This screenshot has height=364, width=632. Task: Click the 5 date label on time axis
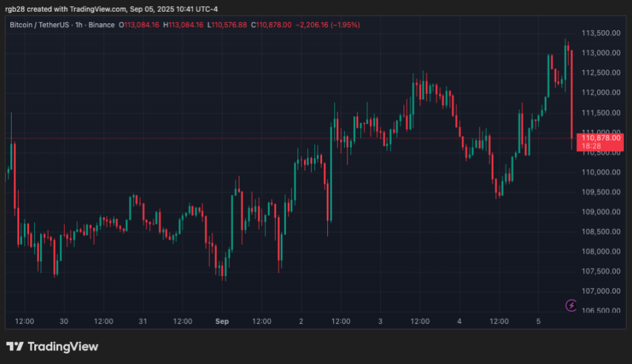pos(538,321)
